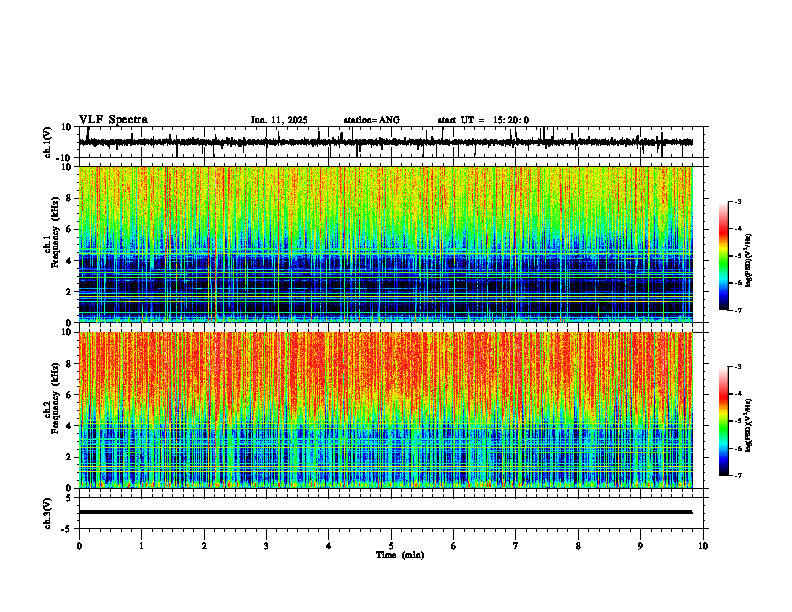The height and width of the screenshot is (612, 792).
Task: Click the time-axis tick label "0"
Action: 79,546
